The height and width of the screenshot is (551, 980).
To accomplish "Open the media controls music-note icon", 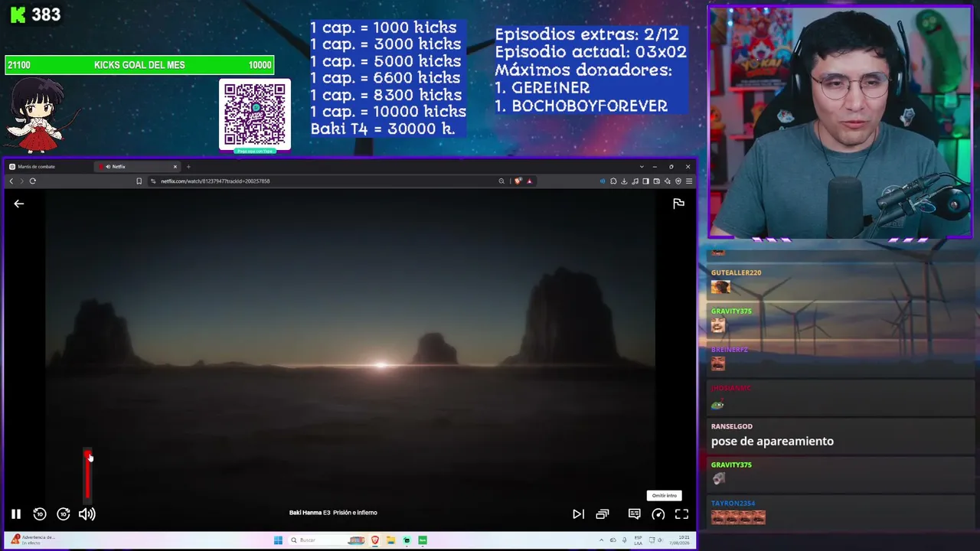I will [635, 181].
